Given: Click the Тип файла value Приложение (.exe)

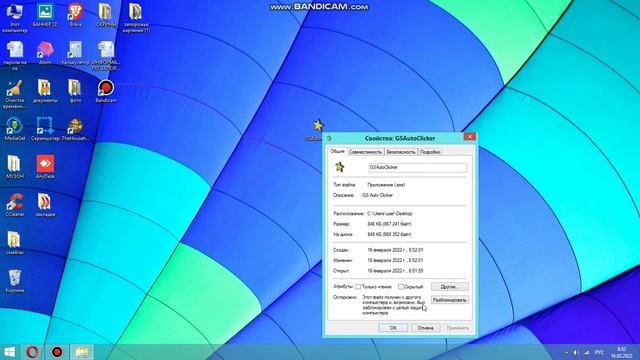Looking at the screenshot, I should click(x=386, y=185).
